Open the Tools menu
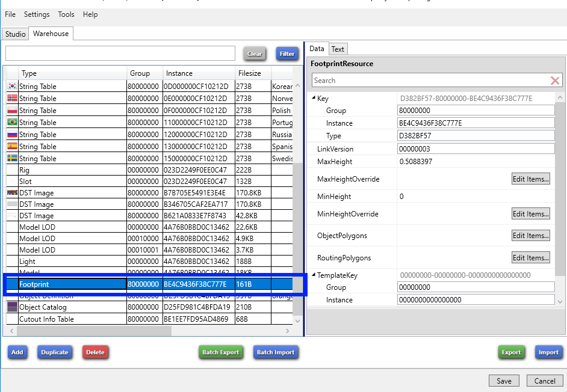Screen dimensions: 567x392 point(66,14)
